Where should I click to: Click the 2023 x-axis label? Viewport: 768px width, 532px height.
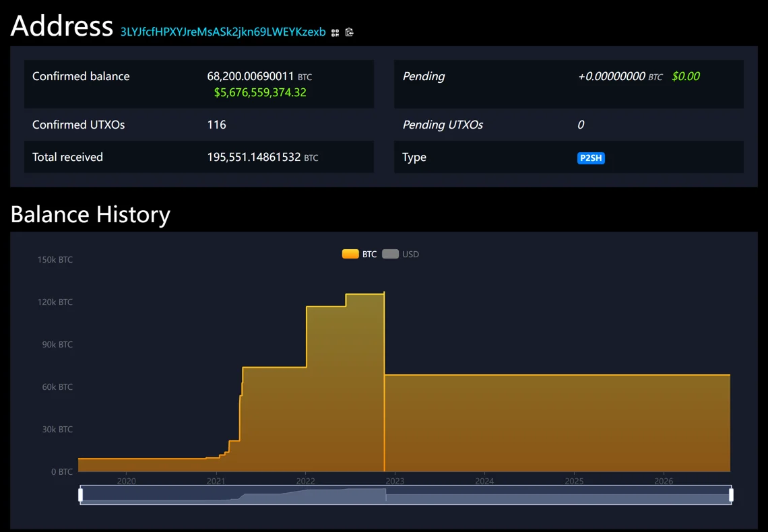(x=395, y=481)
